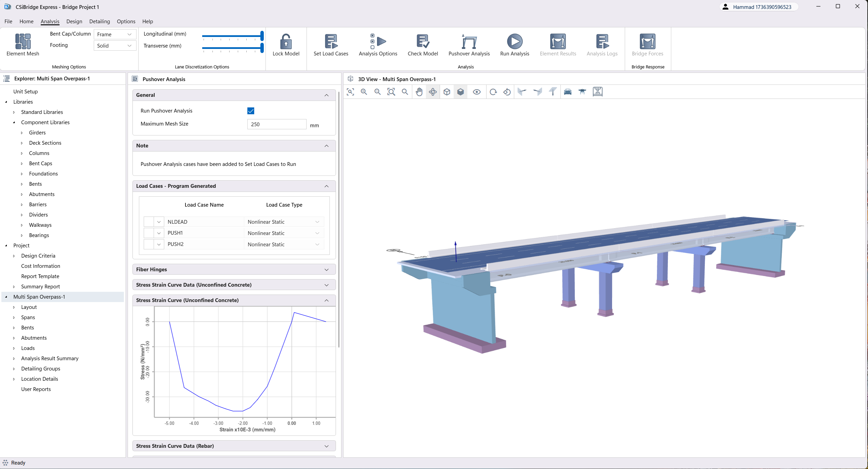868x469 pixels.
Task: Click the car drive-through view icon
Action: pos(568,92)
